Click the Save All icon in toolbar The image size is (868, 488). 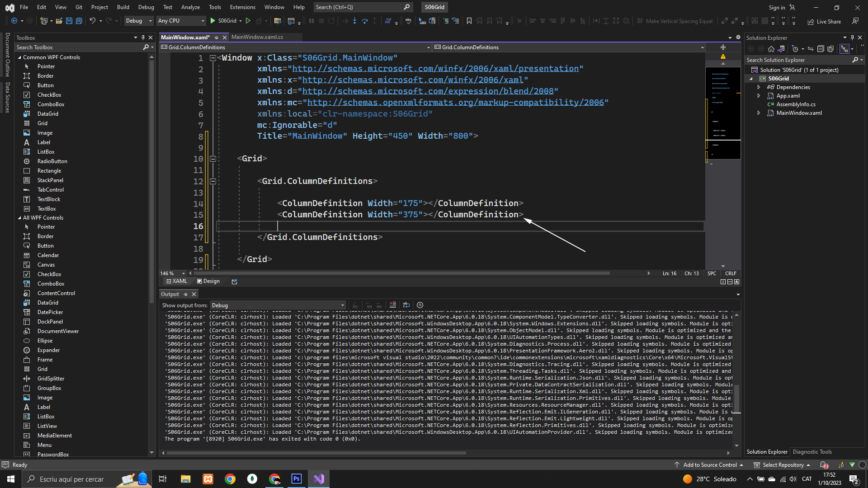coord(79,21)
